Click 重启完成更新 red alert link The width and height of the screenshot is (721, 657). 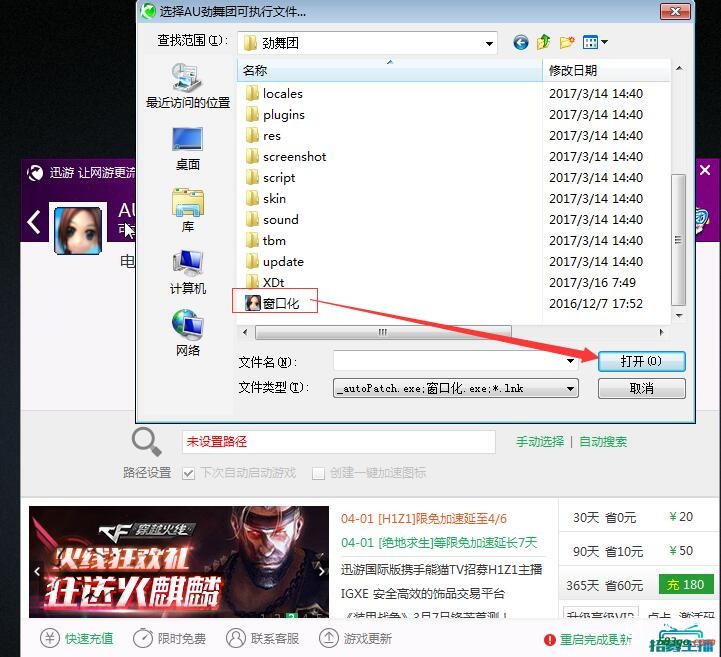tap(588, 640)
